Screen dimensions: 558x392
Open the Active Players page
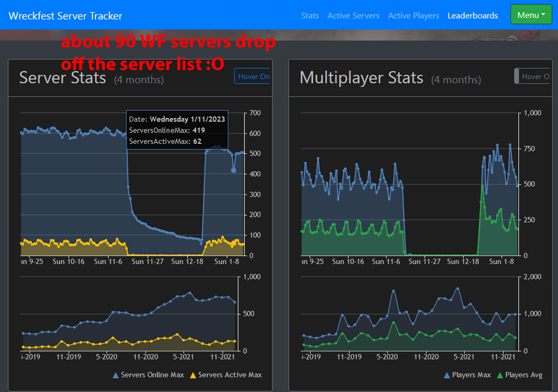coord(413,16)
